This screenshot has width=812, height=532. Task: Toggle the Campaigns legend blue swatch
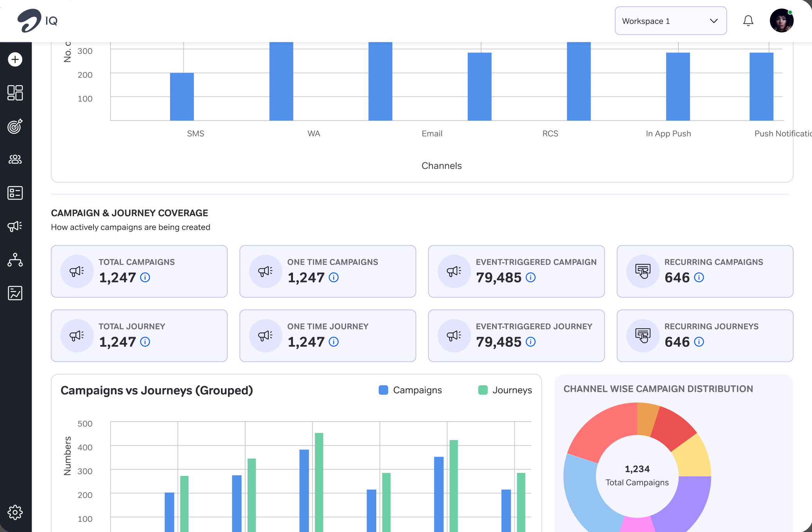point(383,390)
